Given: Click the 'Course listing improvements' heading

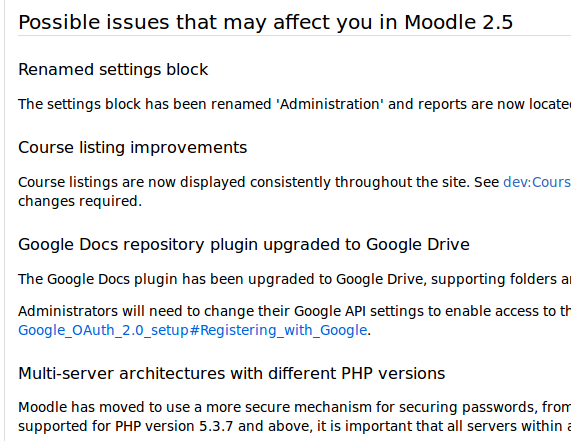Looking at the screenshot, I should tap(133, 147).
